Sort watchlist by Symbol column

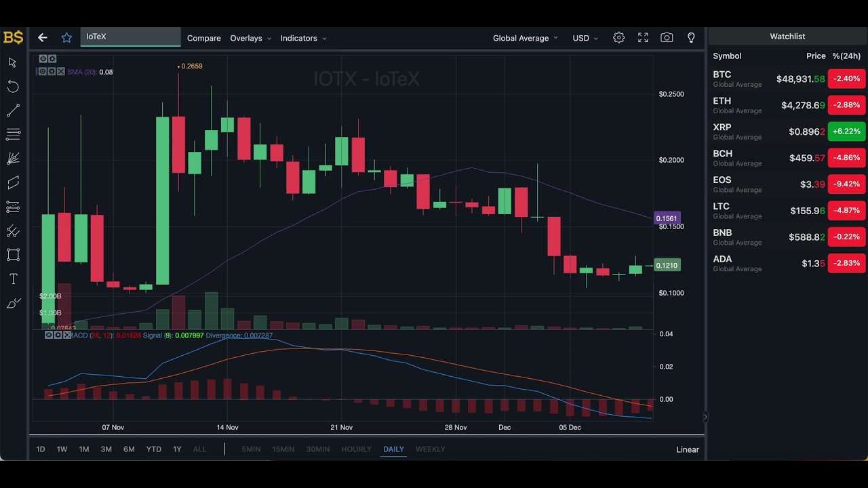[x=727, y=56]
